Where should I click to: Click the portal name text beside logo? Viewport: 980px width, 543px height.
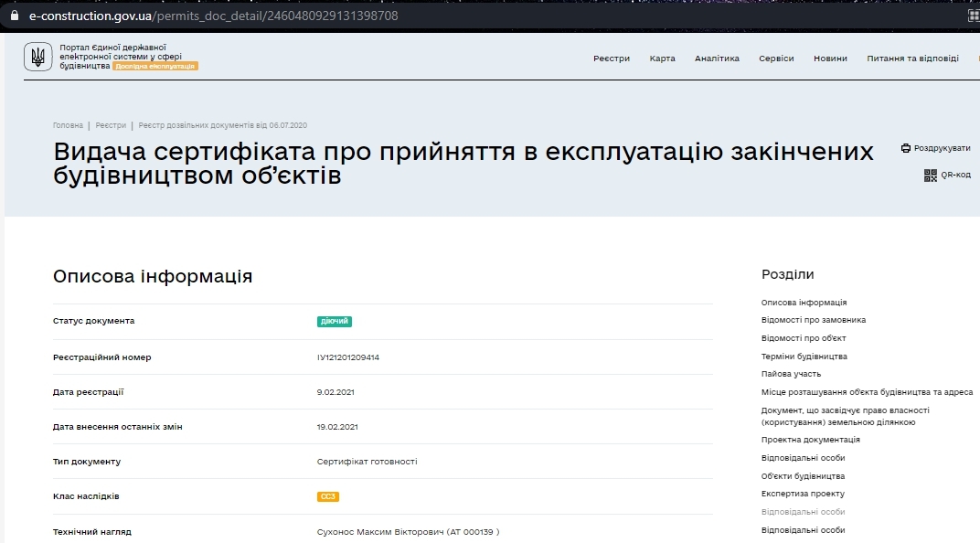coord(121,57)
